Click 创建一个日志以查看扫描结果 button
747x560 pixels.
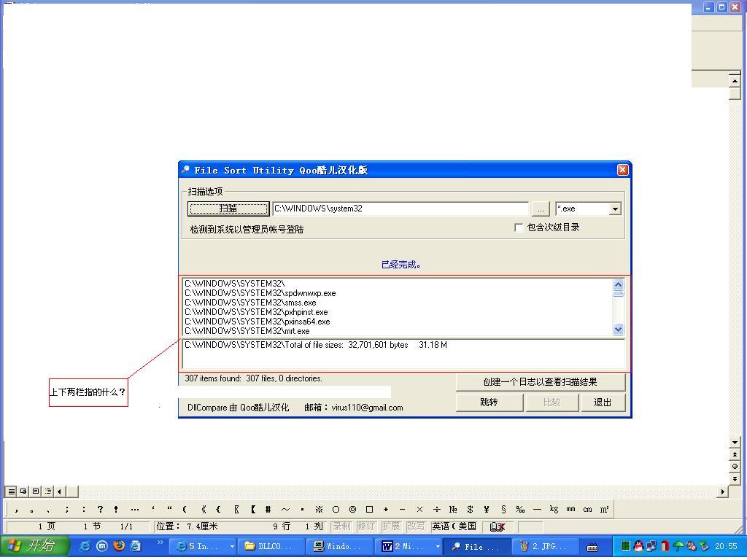541,382
